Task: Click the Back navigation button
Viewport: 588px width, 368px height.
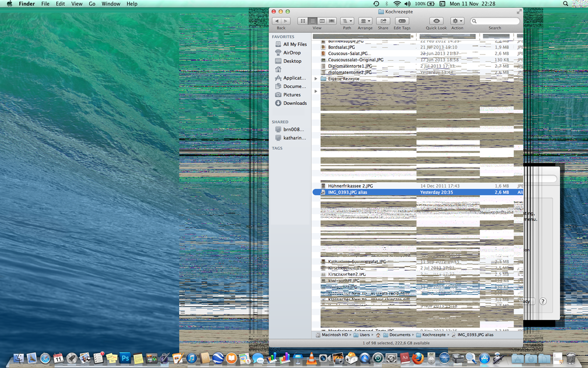Action: click(x=277, y=21)
